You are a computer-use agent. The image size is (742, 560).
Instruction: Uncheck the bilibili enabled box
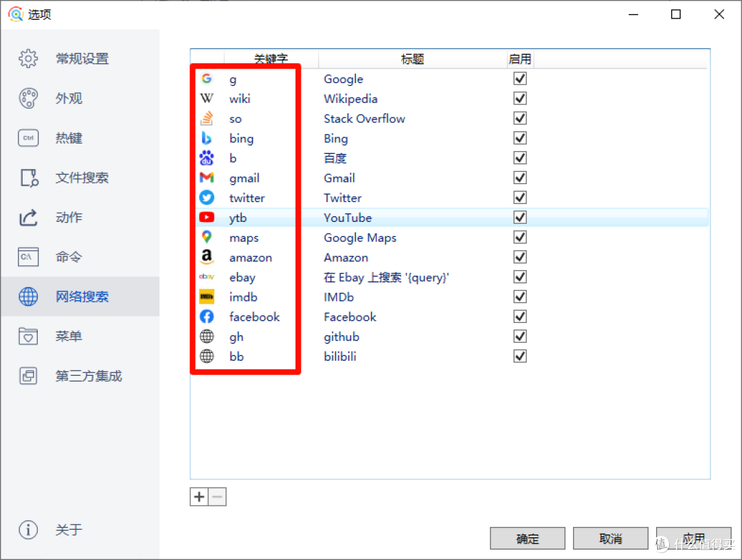[520, 356]
